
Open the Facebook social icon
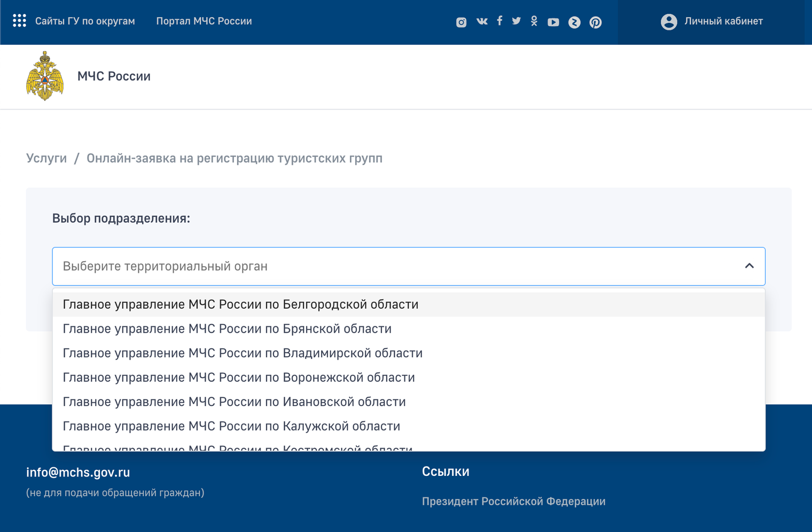click(499, 21)
